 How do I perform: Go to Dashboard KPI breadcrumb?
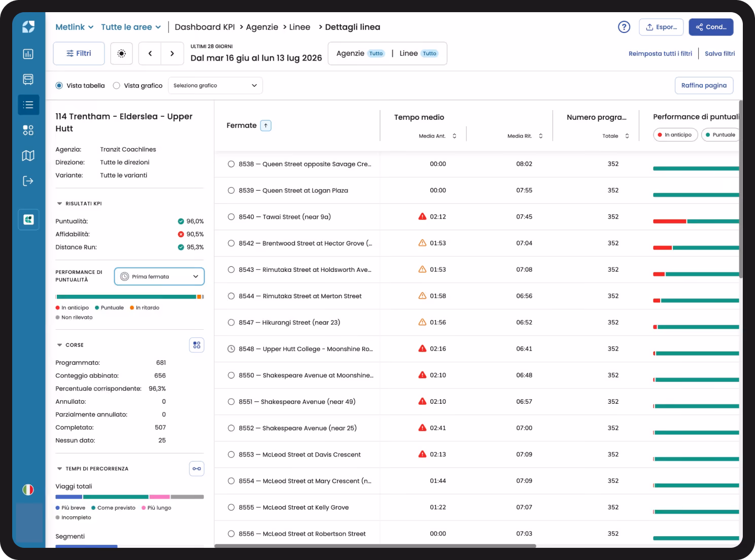(x=205, y=27)
